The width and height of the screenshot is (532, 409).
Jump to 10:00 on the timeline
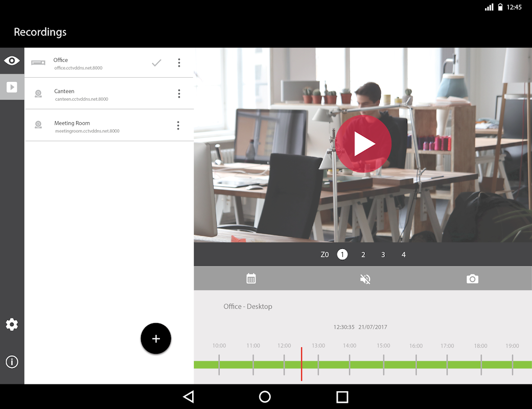(x=219, y=346)
